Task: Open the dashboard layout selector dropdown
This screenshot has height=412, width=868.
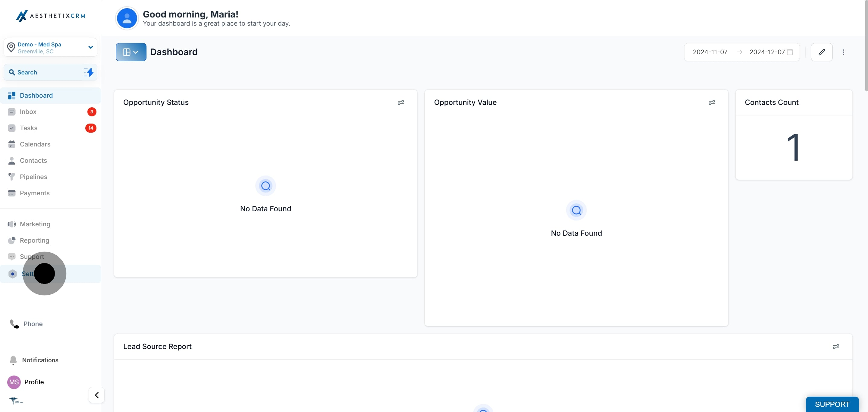Action: click(x=131, y=52)
